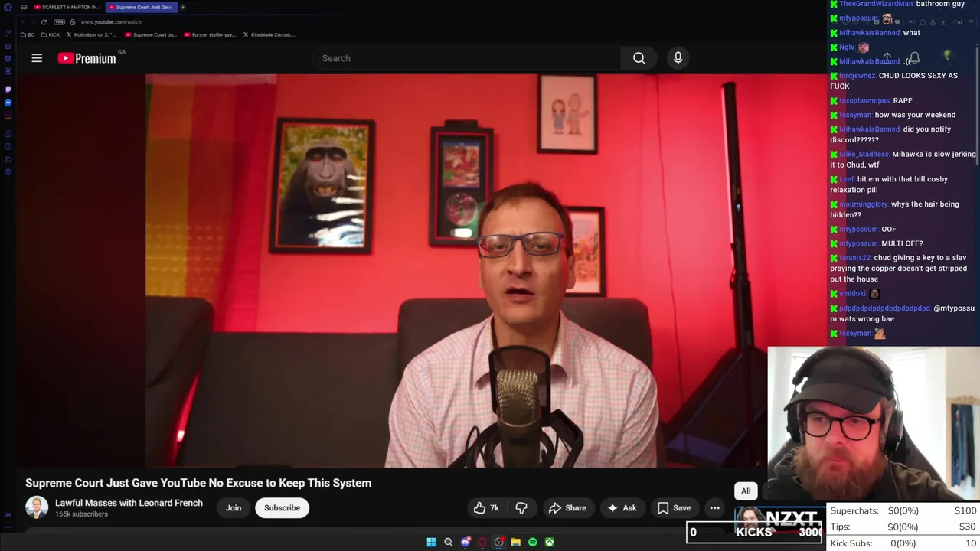Viewport: 980px width, 551px height.
Task: Open the Windows Start menu
Action: pos(431,543)
